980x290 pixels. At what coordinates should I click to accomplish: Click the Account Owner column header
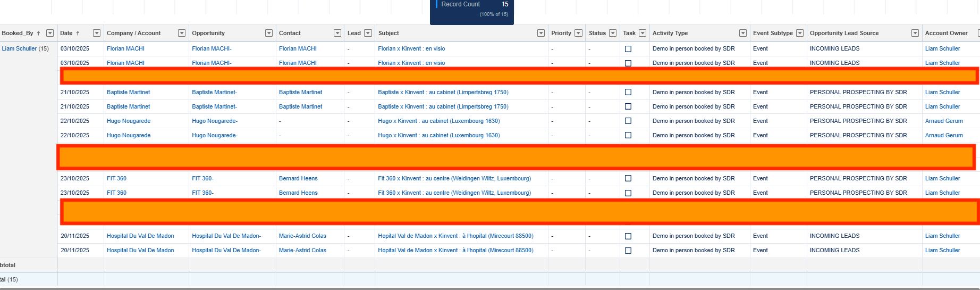(x=946, y=33)
